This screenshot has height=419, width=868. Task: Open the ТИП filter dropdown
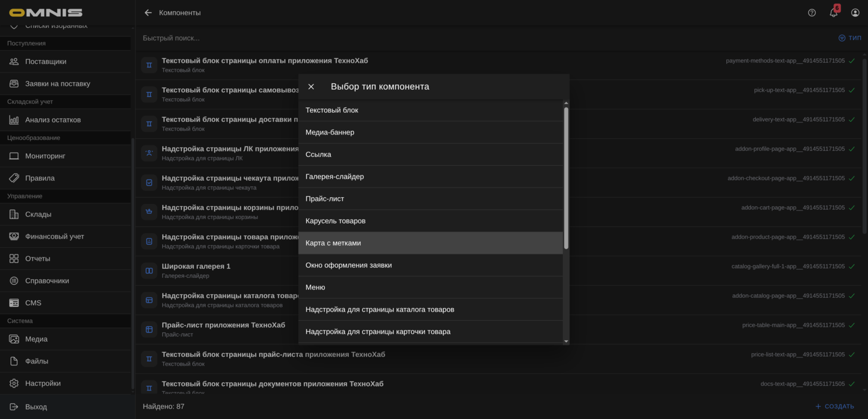coord(850,37)
